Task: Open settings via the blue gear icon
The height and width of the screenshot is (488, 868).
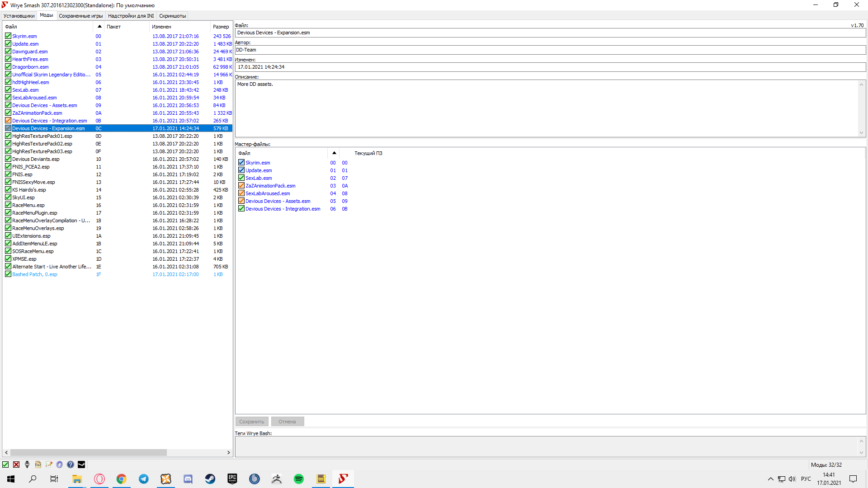Action: pyautogui.click(x=60, y=465)
